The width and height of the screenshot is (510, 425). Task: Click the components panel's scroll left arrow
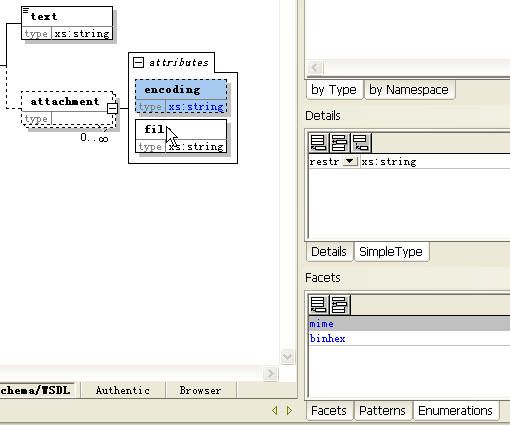tap(315, 68)
